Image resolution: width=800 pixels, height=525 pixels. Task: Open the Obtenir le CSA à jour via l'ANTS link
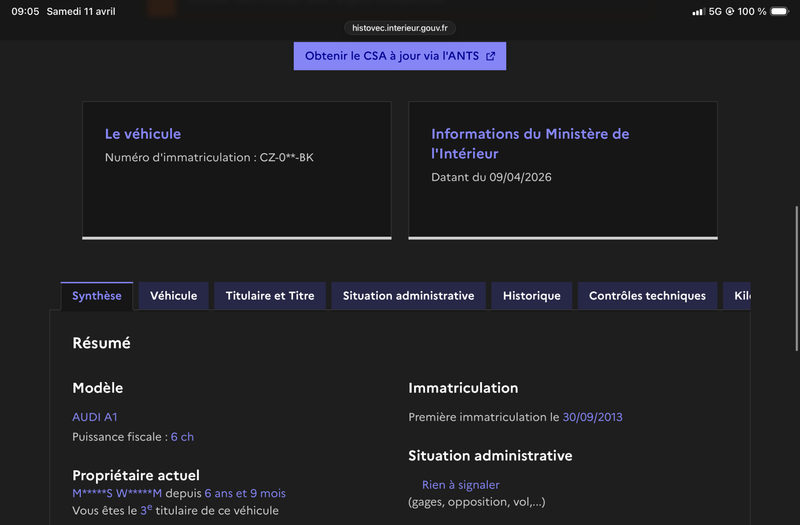tap(399, 56)
